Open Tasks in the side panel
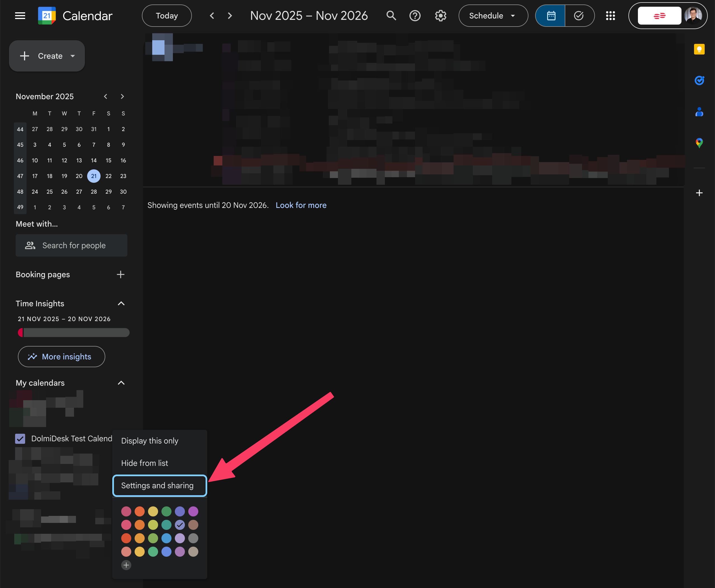This screenshot has width=715, height=588. coord(699,80)
